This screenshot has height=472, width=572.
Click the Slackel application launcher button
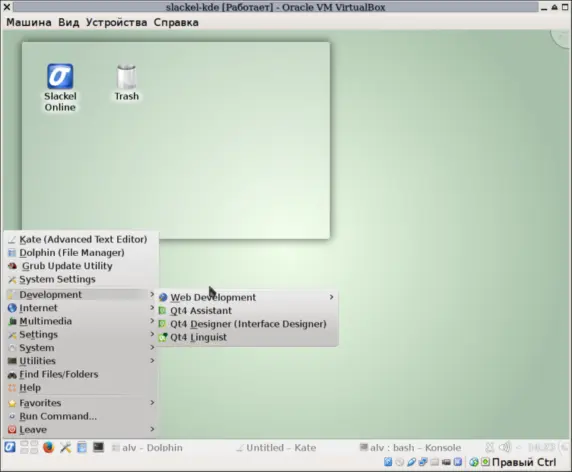[x=10, y=447]
